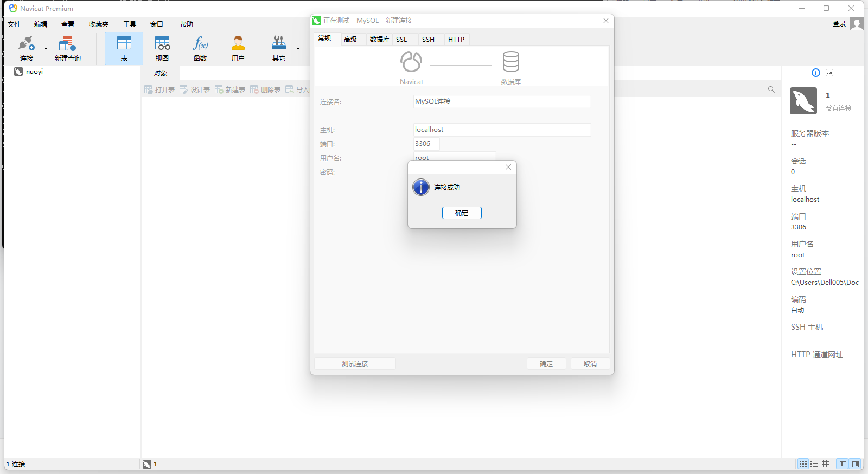Click the Navicat logo icon in dialog
This screenshot has height=474, width=868.
pos(411,62)
